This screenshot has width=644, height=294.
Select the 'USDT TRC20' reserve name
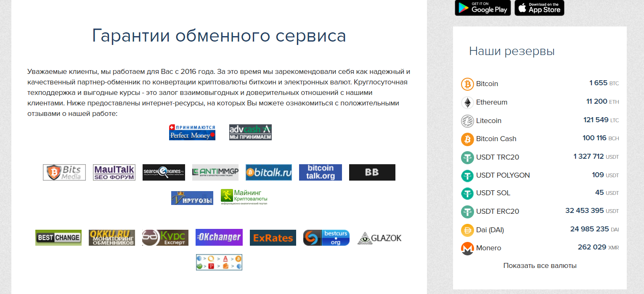click(498, 157)
